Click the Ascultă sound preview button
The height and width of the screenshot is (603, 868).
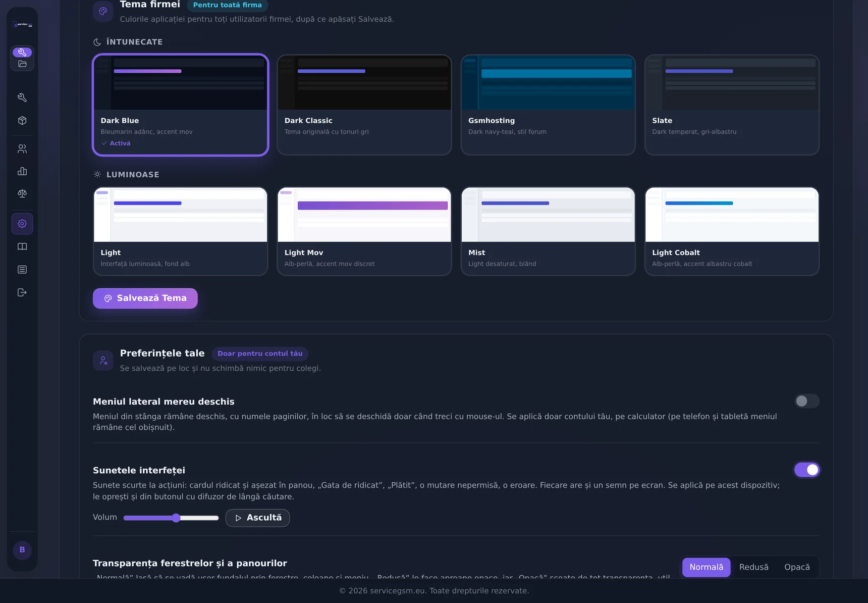tap(257, 518)
